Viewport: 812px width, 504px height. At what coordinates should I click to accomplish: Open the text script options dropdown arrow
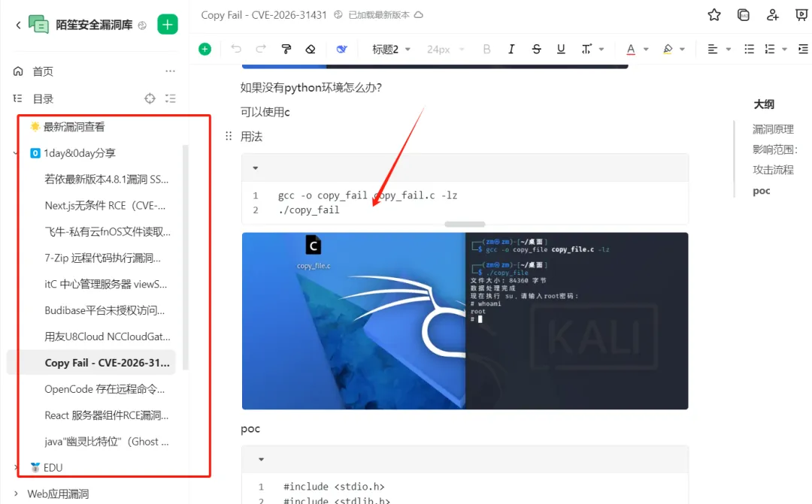click(x=601, y=49)
